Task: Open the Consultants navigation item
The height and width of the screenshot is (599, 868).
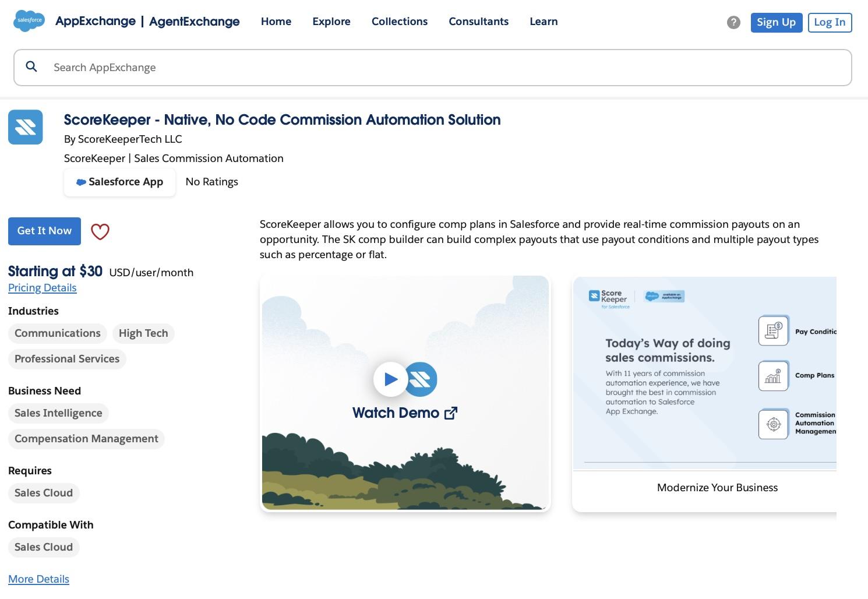Action: (478, 22)
